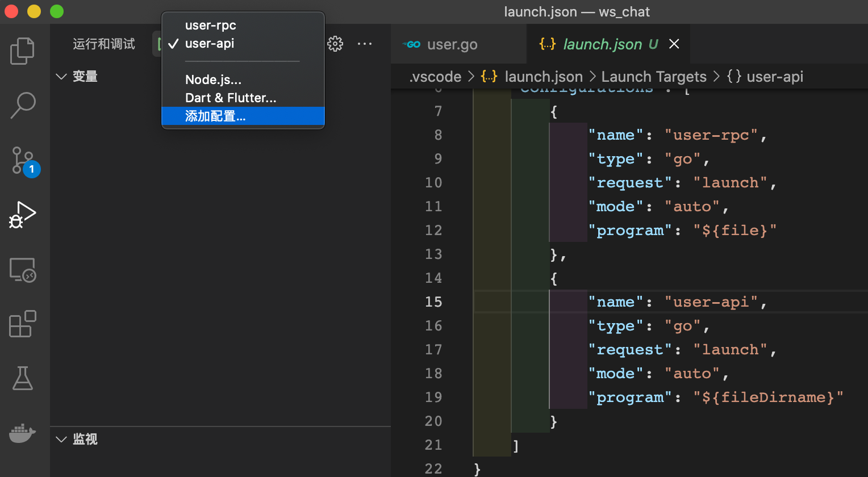Image resolution: width=868 pixels, height=477 pixels.
Task: Open debug view more actions ellipsis
Action: point(365,44)
